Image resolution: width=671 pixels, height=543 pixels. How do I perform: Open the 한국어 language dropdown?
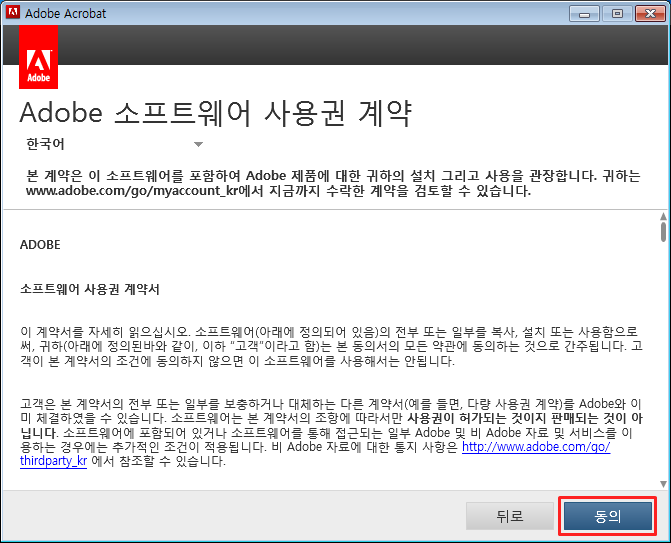114,144
